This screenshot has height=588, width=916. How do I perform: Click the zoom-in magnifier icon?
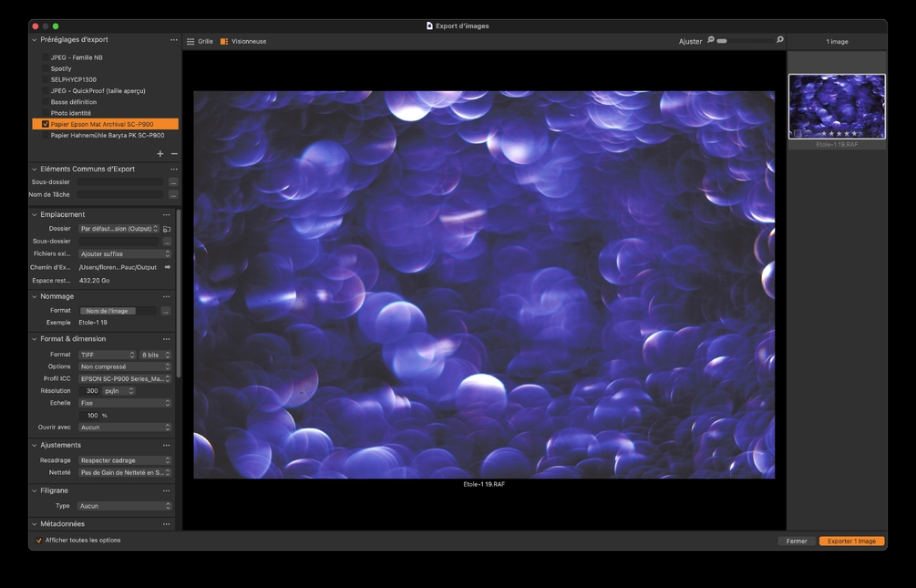780,40
